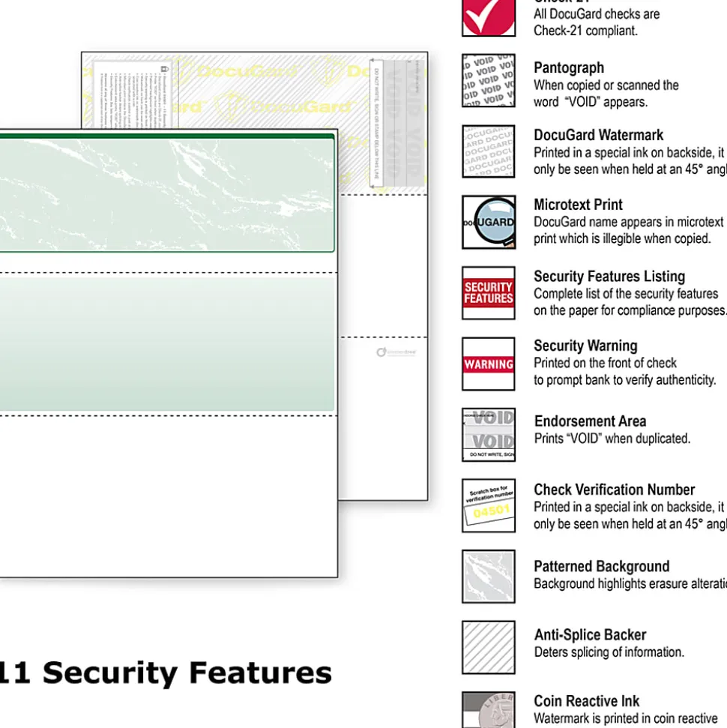The width and height of the screenshot is (727, 728).
Task: Click the 'Coin Reactive Ink' heading
Action: coord(587,701)
